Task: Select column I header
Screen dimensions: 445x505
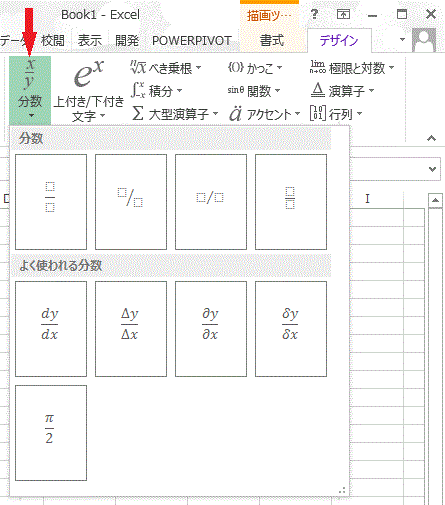Action: coord(367,199)
